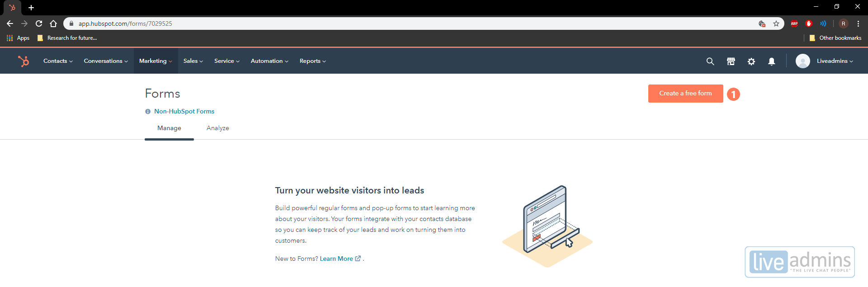This screenshot has width=868, height=287.
Task: Open the Marketplace storefront icon
Action: [731, 61]
